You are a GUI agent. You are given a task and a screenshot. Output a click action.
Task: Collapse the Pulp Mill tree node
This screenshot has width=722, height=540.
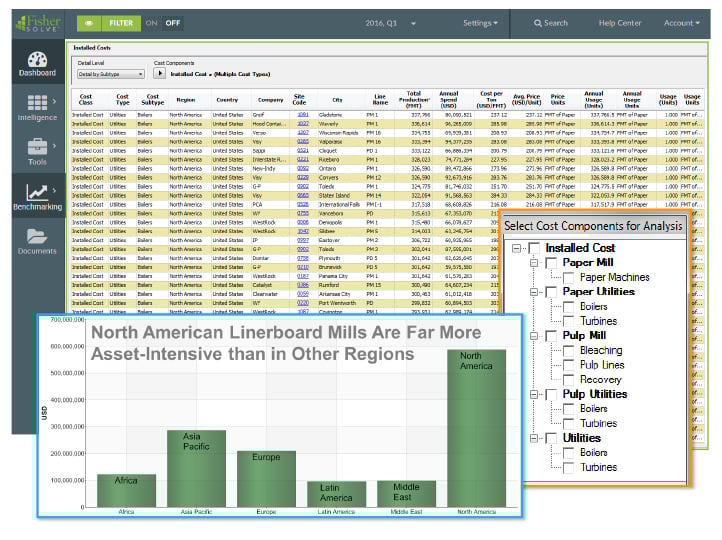pyautogui.click(x=534, y=336)
